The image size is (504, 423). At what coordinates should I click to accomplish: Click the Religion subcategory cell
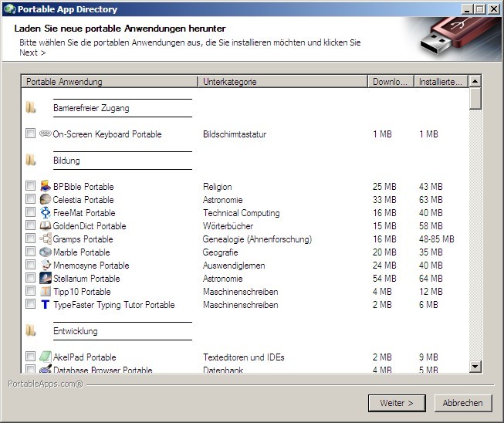tap(218, 187)
